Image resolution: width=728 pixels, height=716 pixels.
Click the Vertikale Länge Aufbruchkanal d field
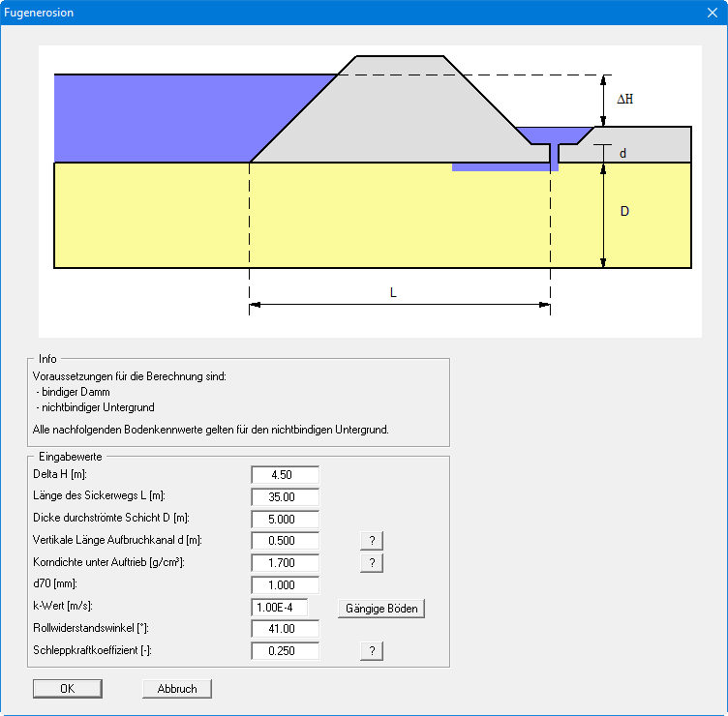pyautogui.click(x=284, y=541)
